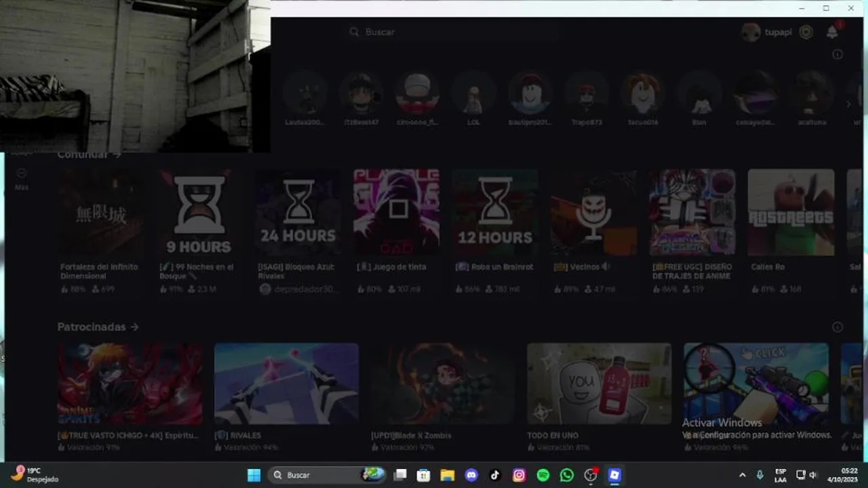Open the Patrocinadas section link

pyautogui.click(x=98, y=327)
